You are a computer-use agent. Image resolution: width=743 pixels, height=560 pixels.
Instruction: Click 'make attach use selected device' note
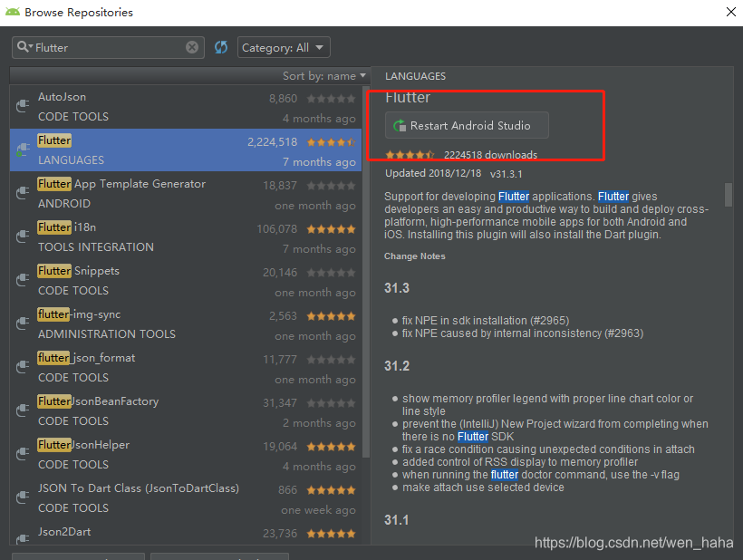click(x=483, y=487)
